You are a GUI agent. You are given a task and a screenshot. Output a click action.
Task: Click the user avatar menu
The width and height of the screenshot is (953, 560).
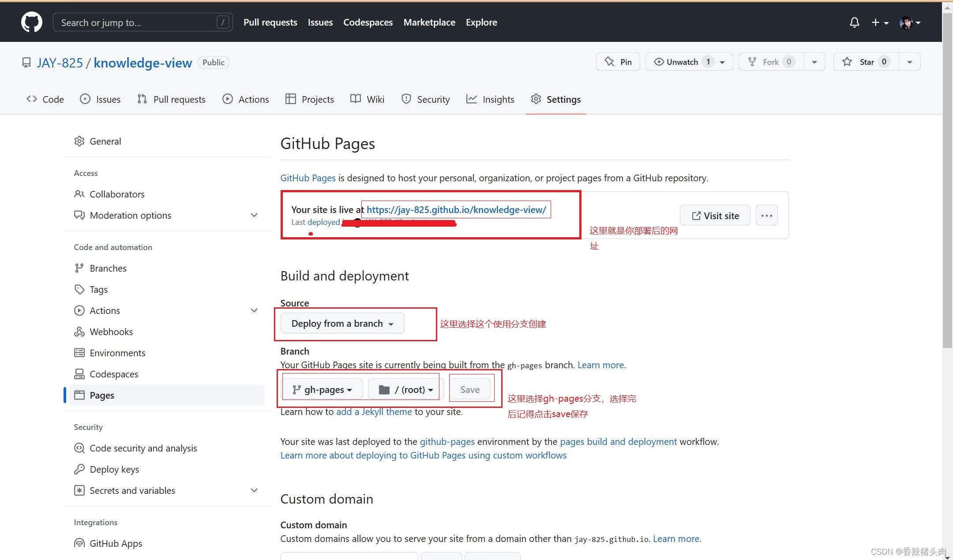(910, 22)
